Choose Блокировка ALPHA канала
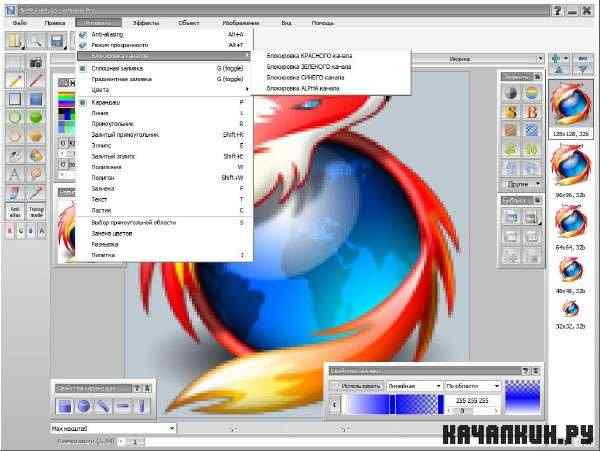The width and height of the screenshot is (600, 451). pos(331,88)
